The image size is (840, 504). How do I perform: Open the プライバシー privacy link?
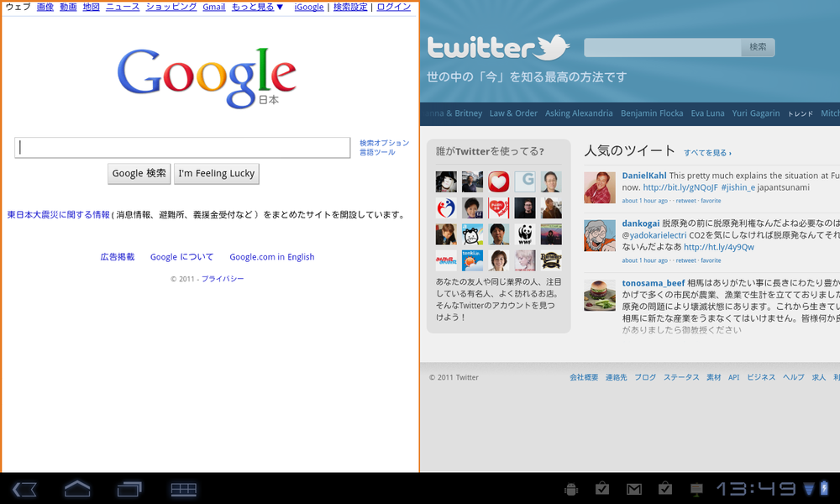pos(223,279)
